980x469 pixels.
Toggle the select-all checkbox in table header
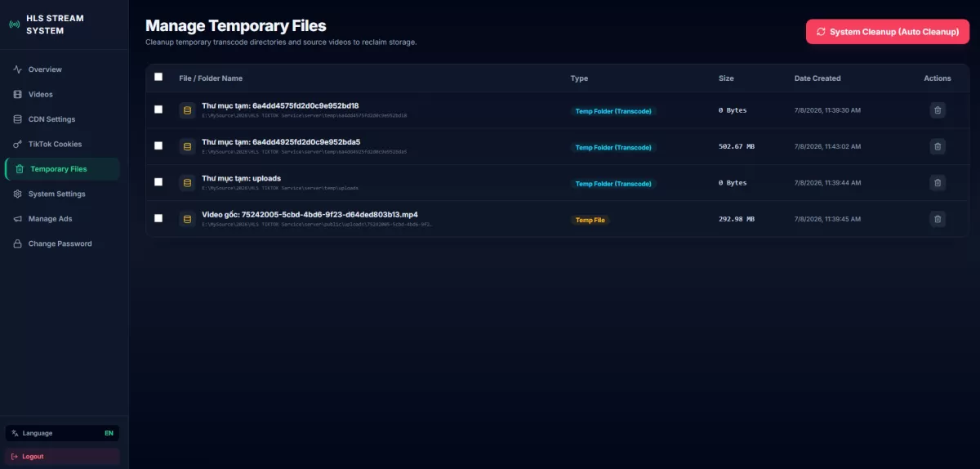[158, 77]
